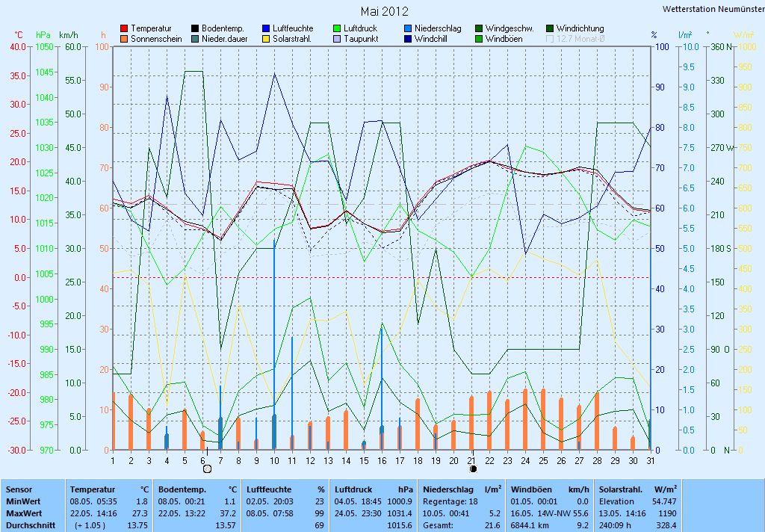The image size is (765, 532).
Task: Toggle the Temperatur red legend box
Action: 125,28
